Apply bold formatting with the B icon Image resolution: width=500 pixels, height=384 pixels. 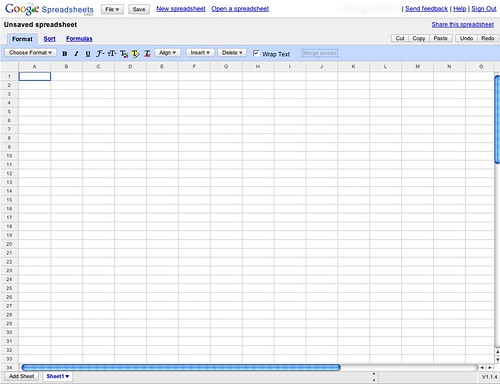pyautogui.click(x=65, y=53)
